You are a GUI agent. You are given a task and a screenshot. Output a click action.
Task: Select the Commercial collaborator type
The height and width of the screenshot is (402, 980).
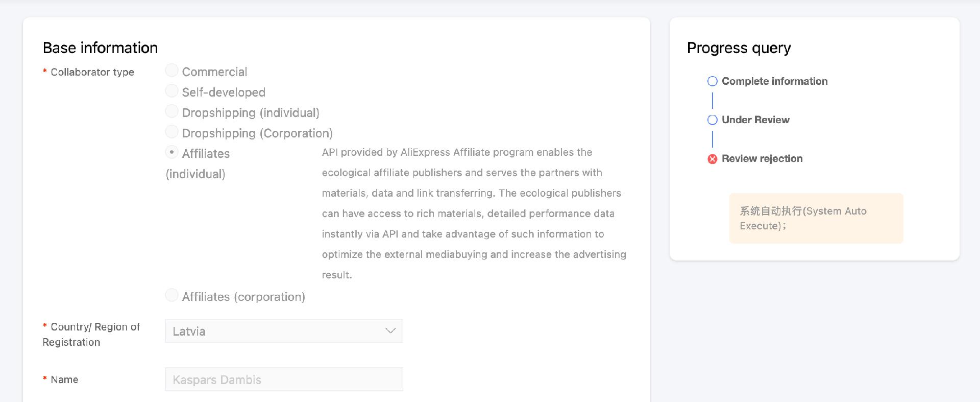tap(172, 70)
